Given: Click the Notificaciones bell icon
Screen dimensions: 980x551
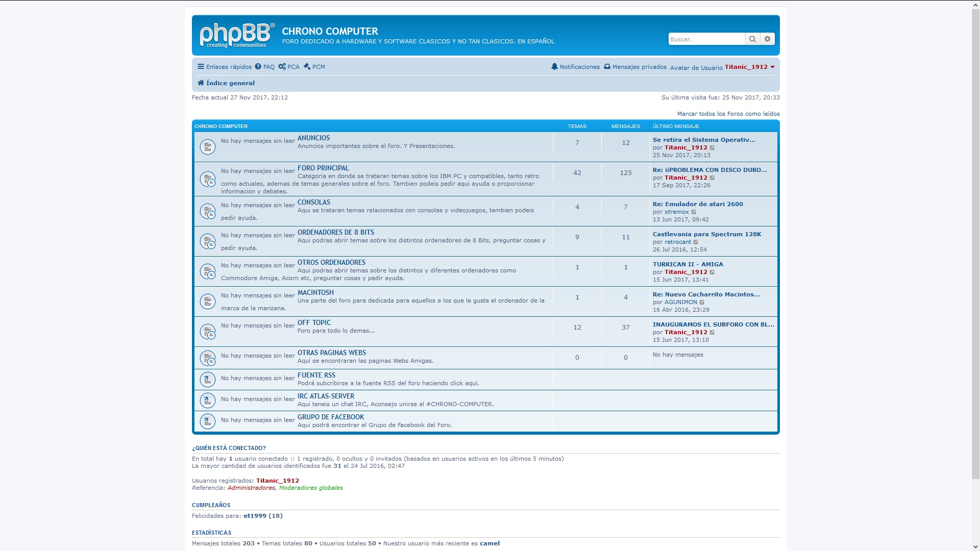Looking at the screenshot, I should (x=555, y=67).
